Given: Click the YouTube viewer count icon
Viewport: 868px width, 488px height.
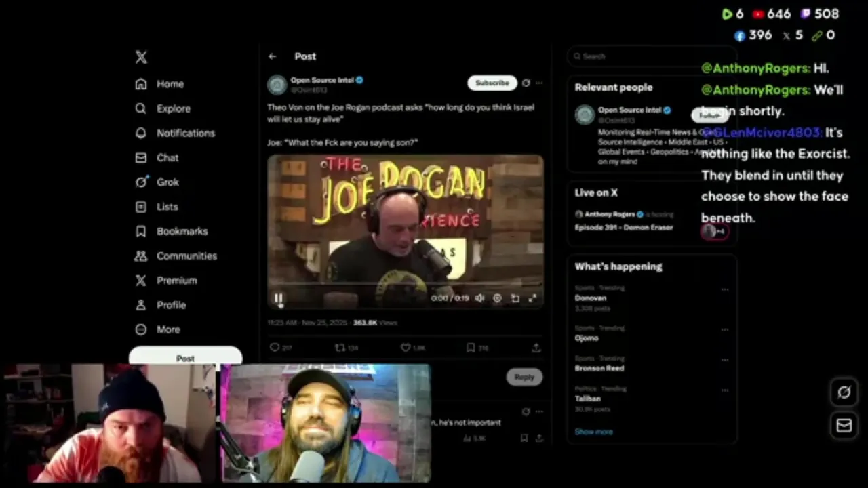Looking at the screenshot, I should (758, 14).
